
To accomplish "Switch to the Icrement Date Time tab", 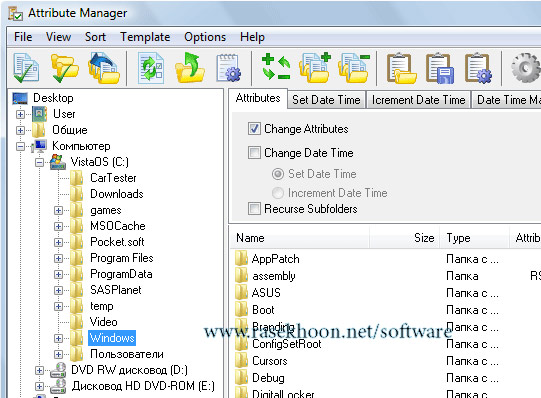I will (419, 100).
